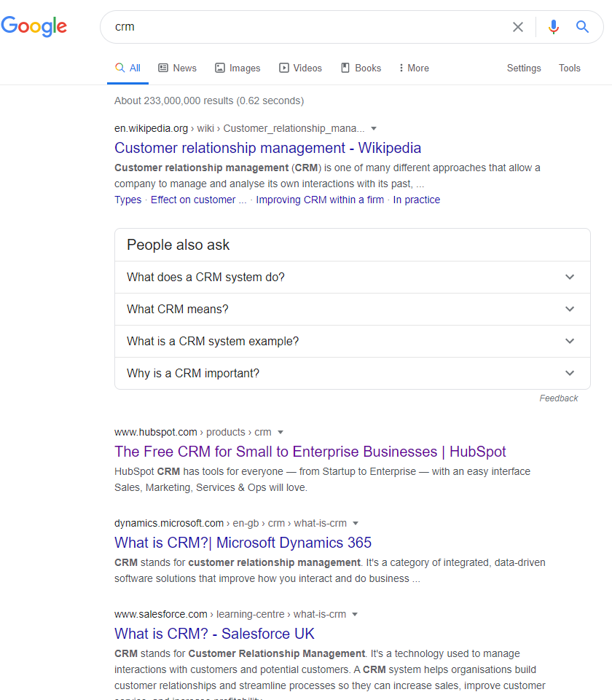Click the Feedback link
The height and width of the screenshot is (700, 612).
click(x=558, y=398)
